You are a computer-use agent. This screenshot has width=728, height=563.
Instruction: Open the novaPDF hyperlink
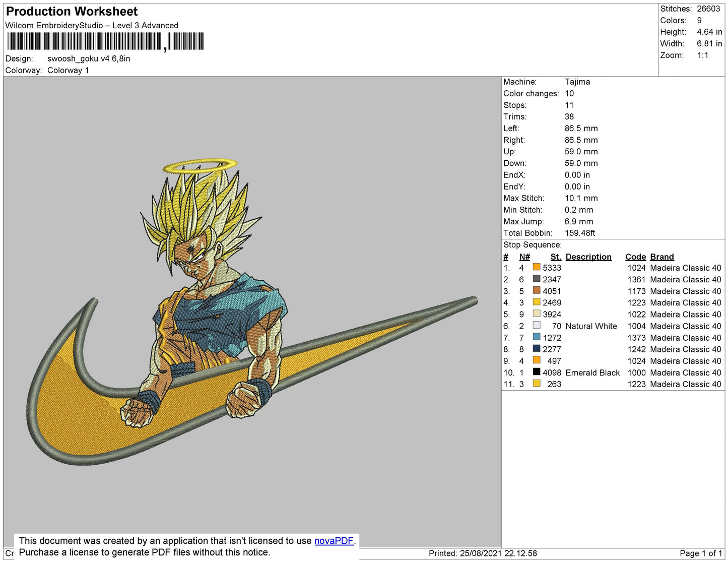point(334,541)
